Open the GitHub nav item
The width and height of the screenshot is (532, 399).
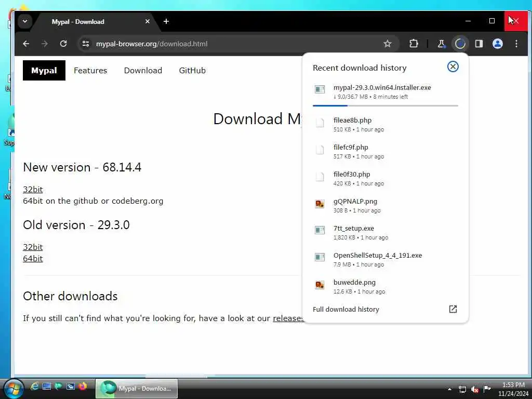click(192, 70)
